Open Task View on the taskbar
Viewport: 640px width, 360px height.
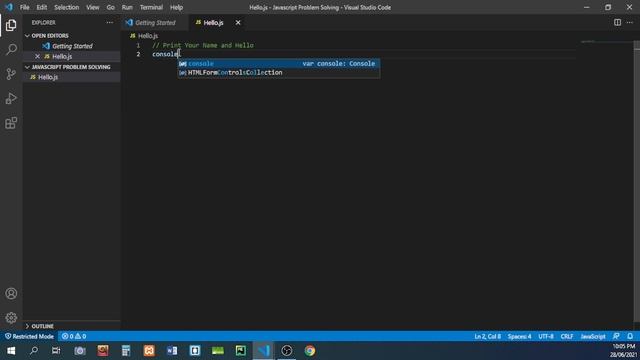tap(56, 351)
